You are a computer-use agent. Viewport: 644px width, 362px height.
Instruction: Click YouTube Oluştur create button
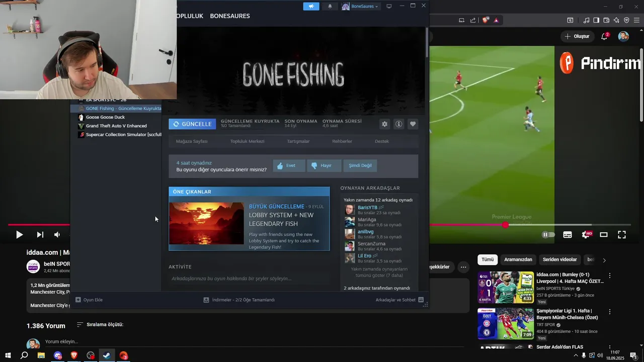point(577,36)
